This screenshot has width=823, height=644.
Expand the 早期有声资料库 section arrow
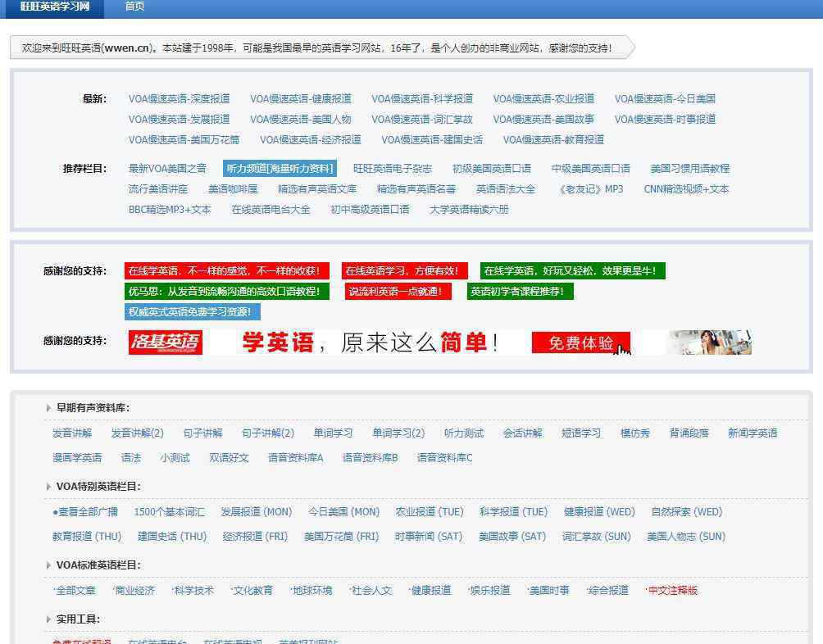pos(48,408)
